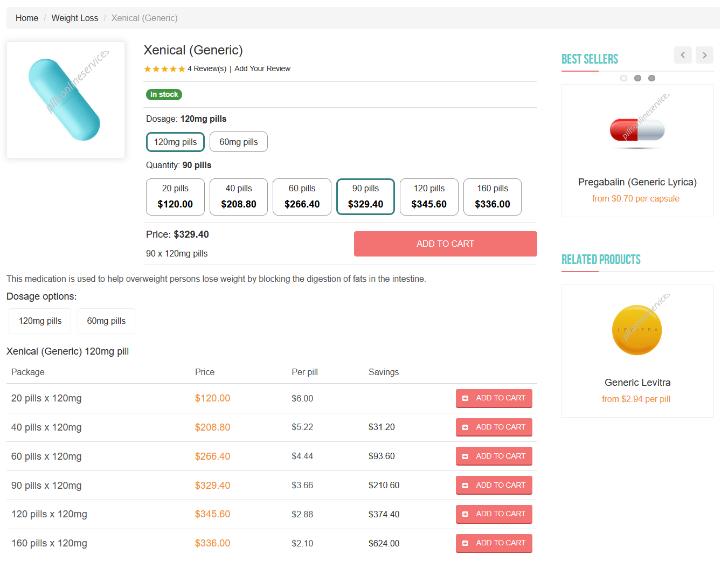The image size is (728, 568).
Task: Click 'from $0.70 per capsule' text
Action: coord(636,199)
